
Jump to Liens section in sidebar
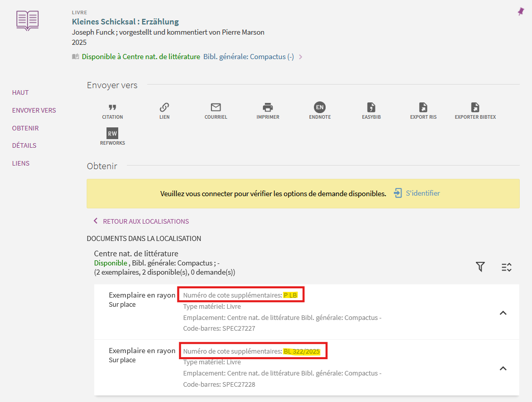tap(21, 164)
